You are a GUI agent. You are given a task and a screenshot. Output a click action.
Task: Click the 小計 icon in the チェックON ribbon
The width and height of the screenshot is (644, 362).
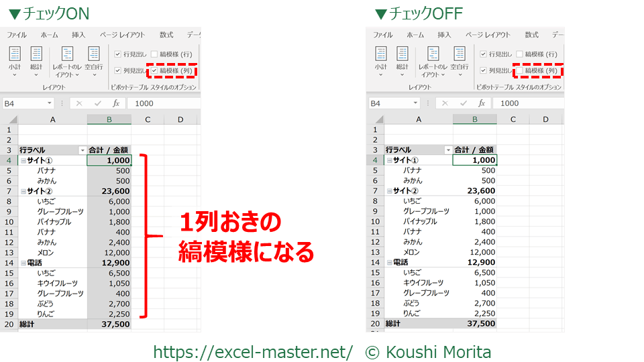pos(15,57)
